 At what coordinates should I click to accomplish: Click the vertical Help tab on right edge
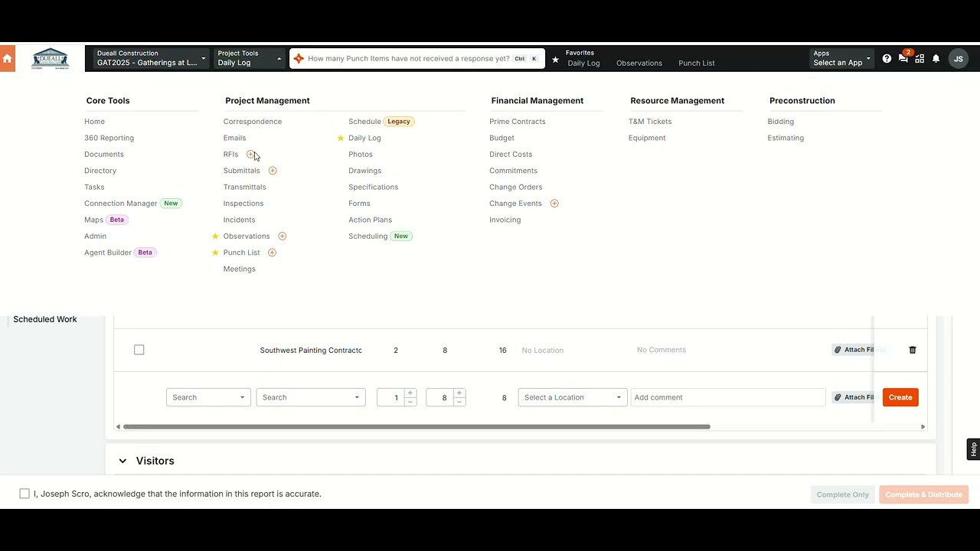[x=973, y=449]
